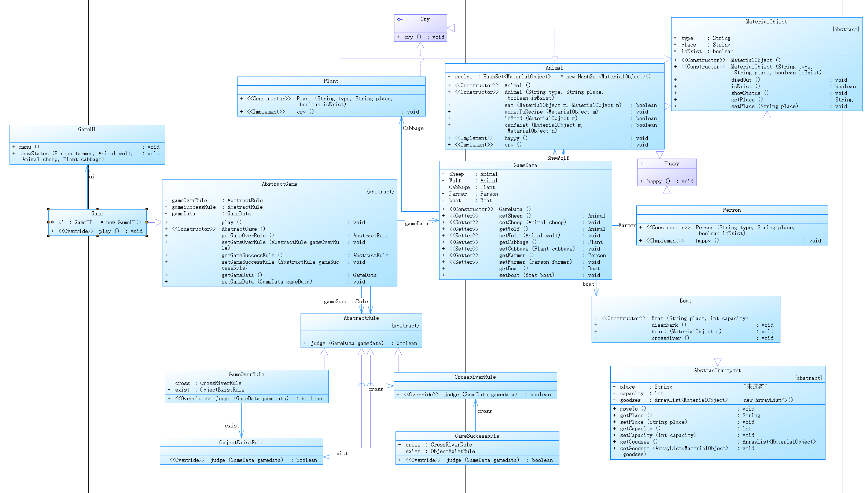Click the Cabbage association label
This screenshot has height=493, width=868.
[x=413, y=128]
